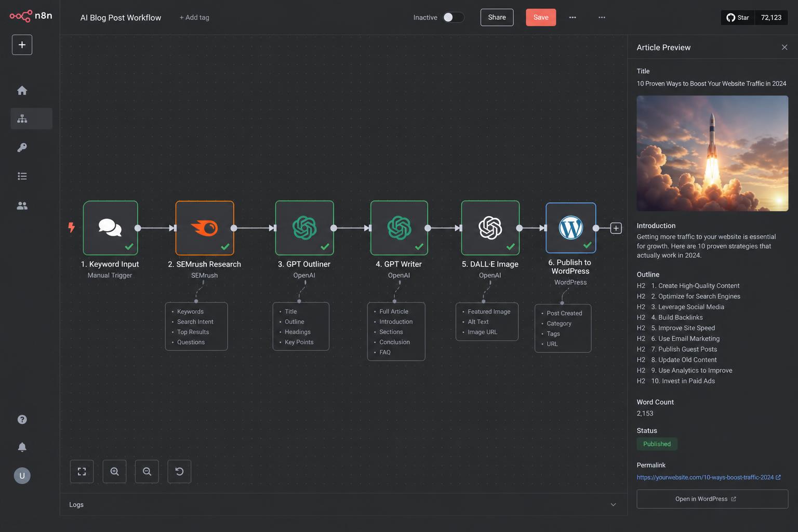Screen dimensions: 798x532
Task: Close the Article Preview panel
Action: 784,47
